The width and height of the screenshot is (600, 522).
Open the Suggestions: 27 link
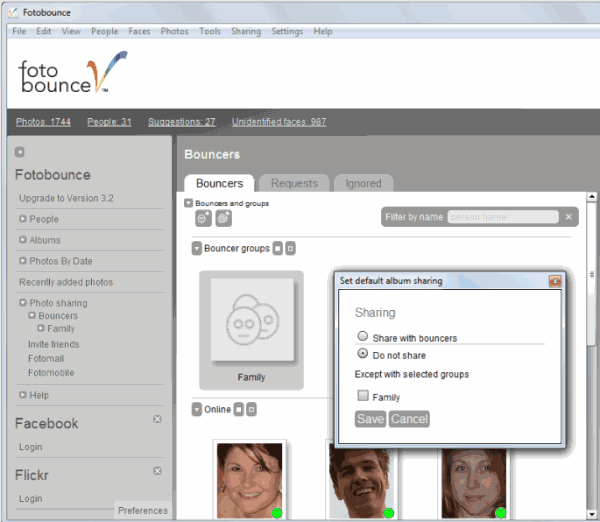pyautogui.click(x=182, y=122)
